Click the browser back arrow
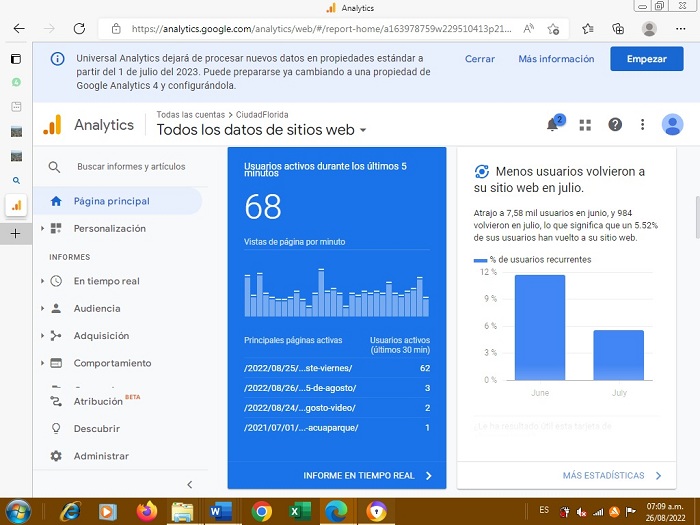This screenshot has width=700, height=525. pos(19,29)
